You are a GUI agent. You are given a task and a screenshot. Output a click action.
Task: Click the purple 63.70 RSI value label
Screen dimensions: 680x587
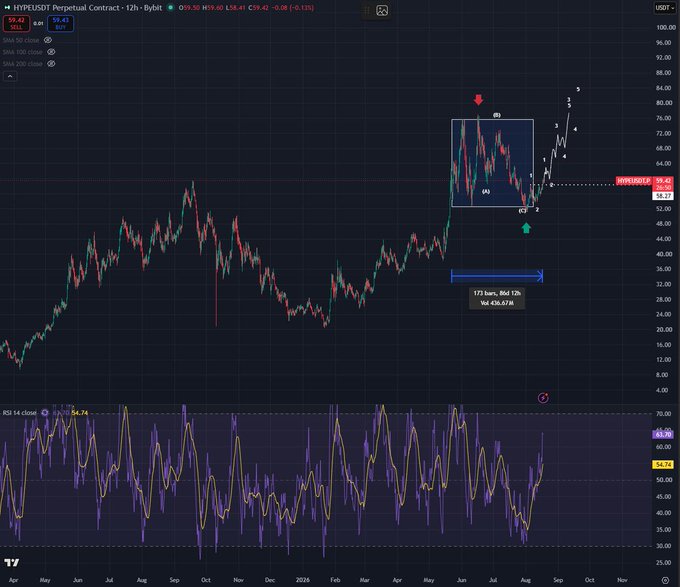[x=663, y=434]
